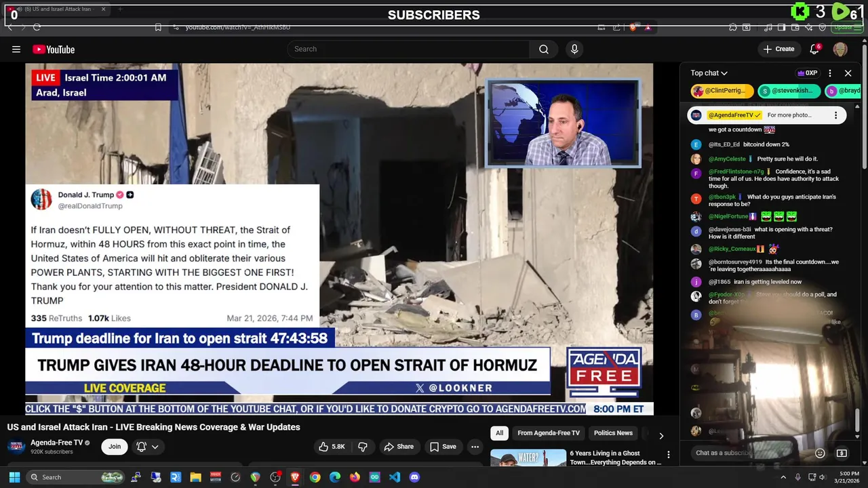
Task: Expand the Top chat mode dropdown
Action: (709, 73)
